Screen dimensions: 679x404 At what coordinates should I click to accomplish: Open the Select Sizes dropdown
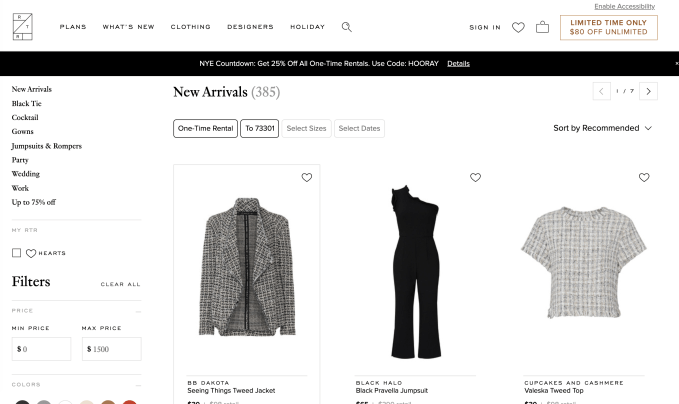pos(306,128)
